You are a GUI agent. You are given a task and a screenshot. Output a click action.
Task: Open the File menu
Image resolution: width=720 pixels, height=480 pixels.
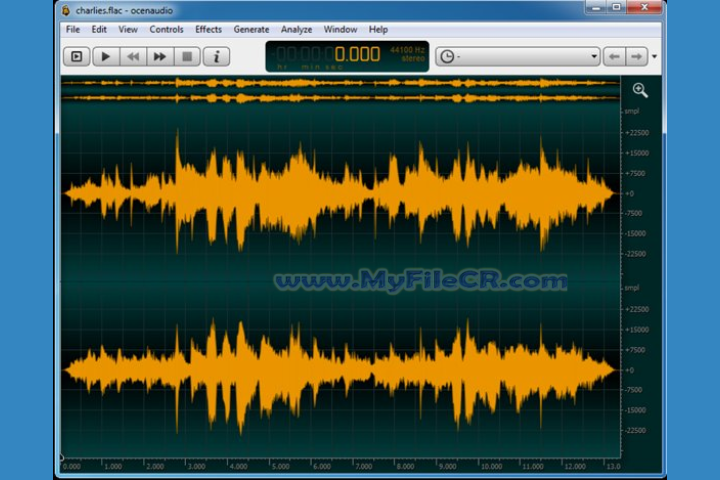click(73, 29)
